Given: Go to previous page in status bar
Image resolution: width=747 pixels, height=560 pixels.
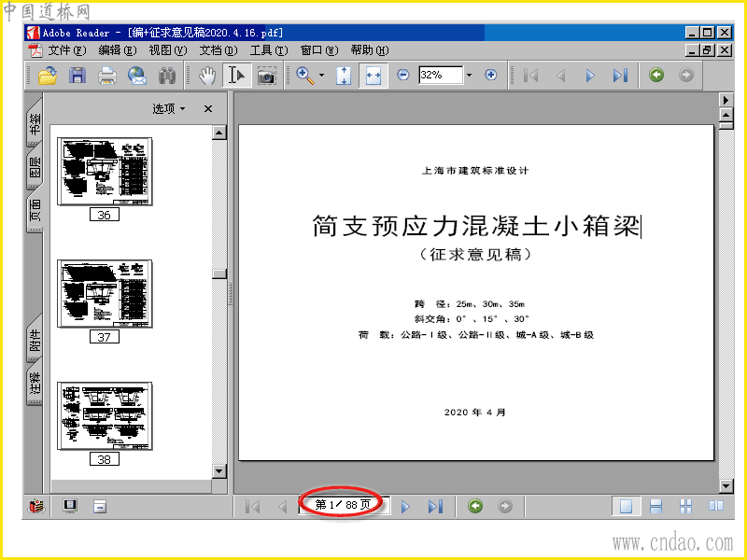Looking at the screenshot, I should pyautogui.click(x=283, y=506).
